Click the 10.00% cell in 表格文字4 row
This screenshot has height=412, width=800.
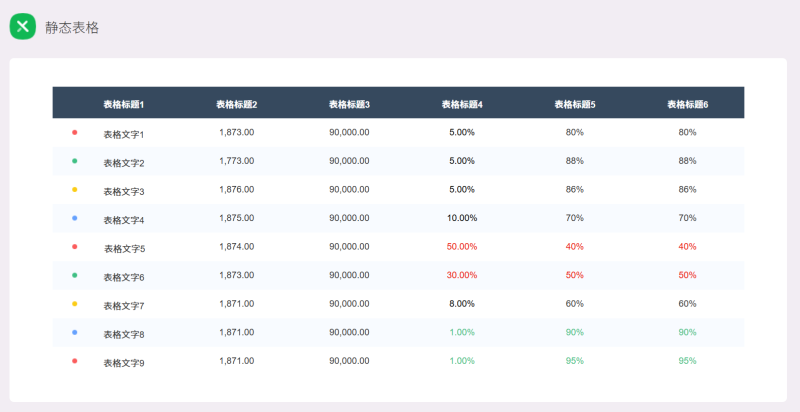tap(462, 218)
